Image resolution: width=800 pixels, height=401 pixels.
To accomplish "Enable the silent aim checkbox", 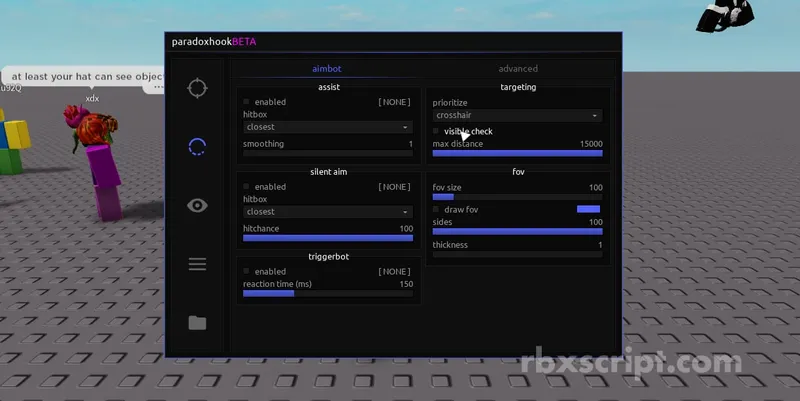I will (246, 187).
